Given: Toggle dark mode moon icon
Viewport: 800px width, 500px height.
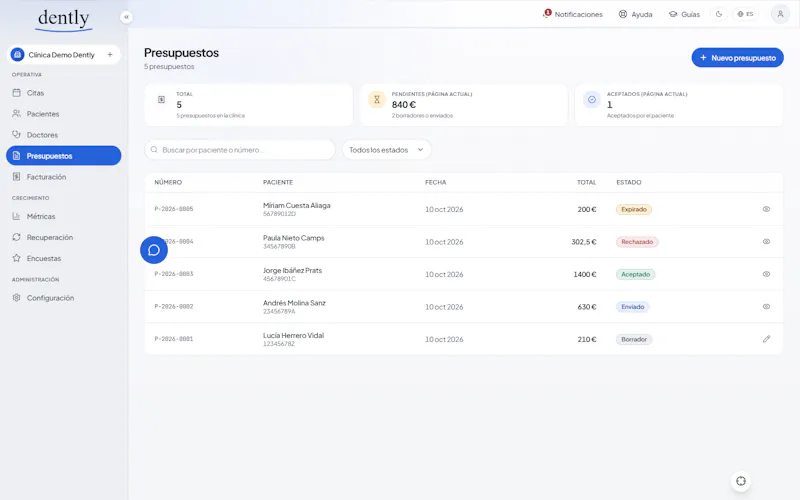Looking at the screenshot, I should click(719, 14).
